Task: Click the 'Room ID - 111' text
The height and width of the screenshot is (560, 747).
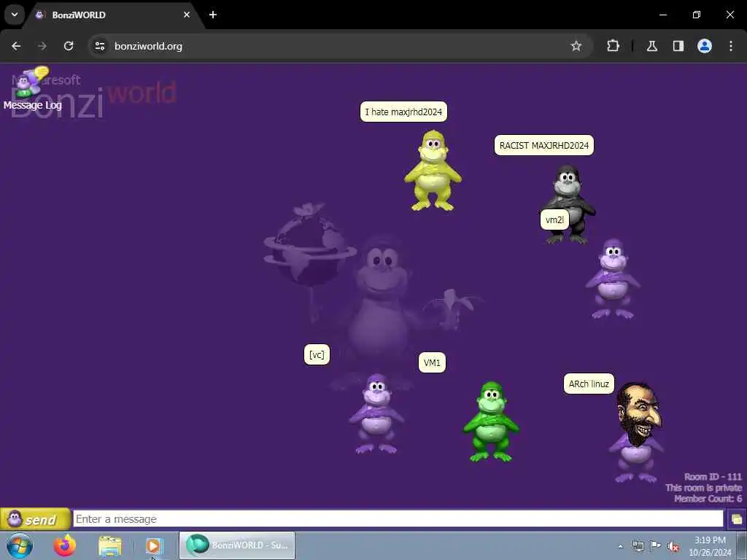Action: pyautogui.click(x=713, y=477)
